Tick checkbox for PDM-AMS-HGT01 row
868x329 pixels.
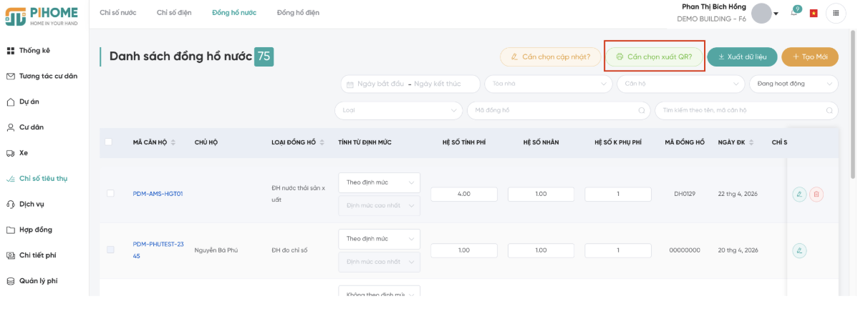110,193
